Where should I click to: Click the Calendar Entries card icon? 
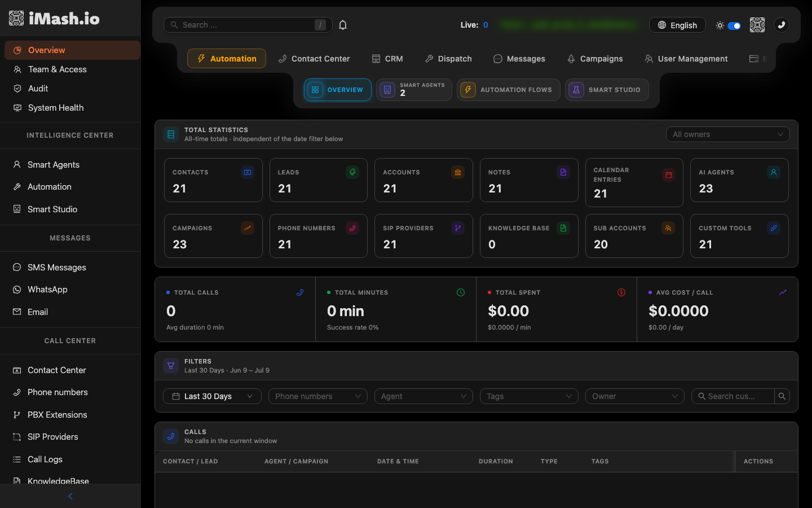(x=669, y=175)
